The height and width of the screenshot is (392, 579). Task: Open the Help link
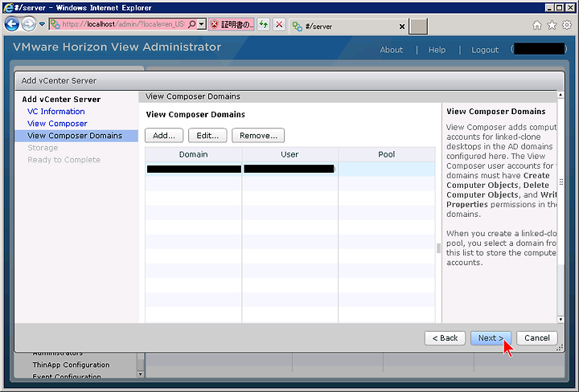[x=437, y=50]
